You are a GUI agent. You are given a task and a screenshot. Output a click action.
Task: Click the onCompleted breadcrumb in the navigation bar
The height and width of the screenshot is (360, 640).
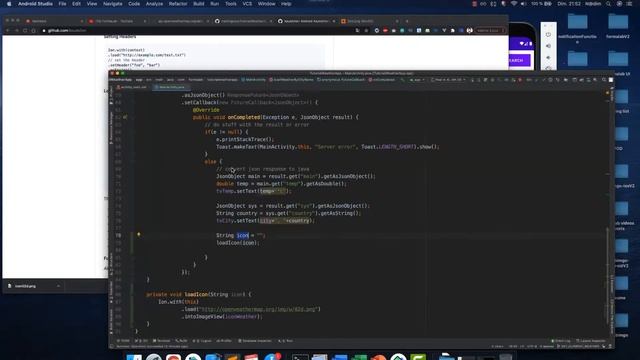click(x=382, y=80)
